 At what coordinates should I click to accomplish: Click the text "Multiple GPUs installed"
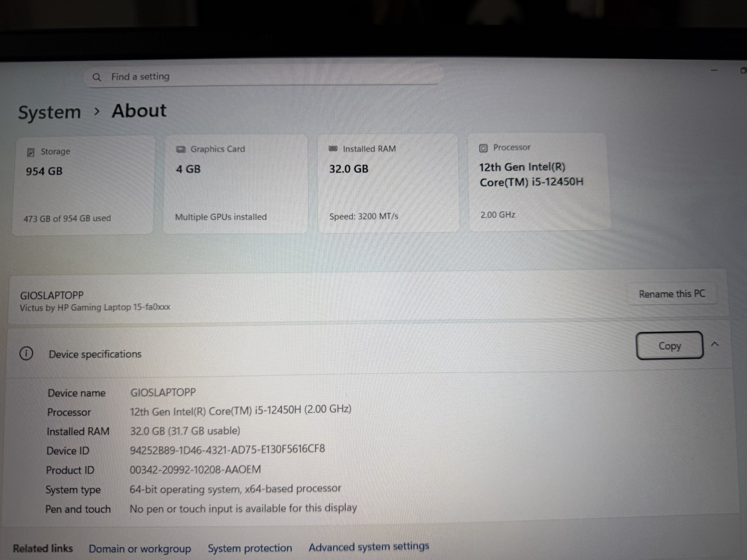coord(221,217)
